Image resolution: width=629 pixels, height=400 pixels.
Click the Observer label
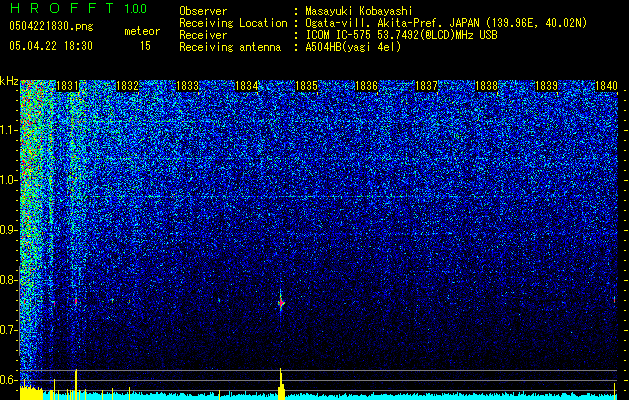click(x=203, y=11)
